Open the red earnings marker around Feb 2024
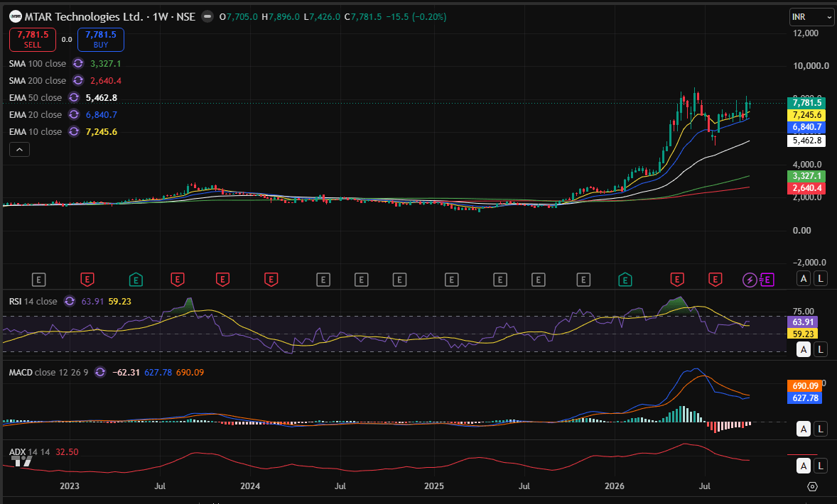Viewport: 837px width, 504px height. point(271,280)
